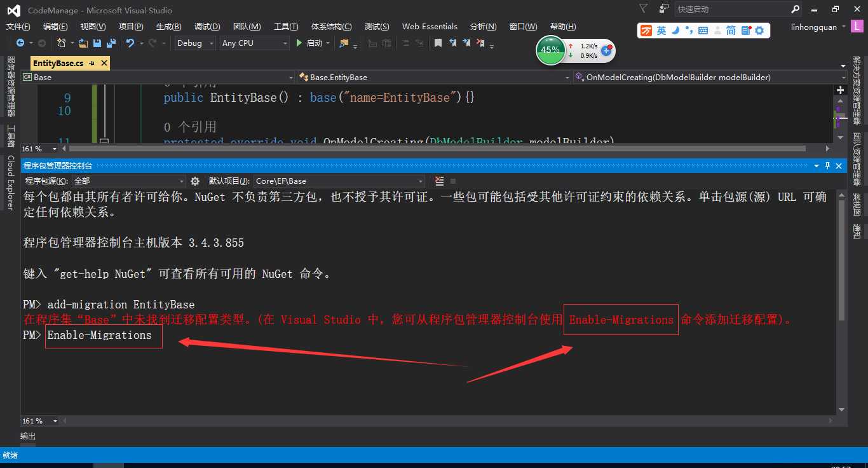Expand the Start button dropdown arrow
Viewport: 868px width, 468px height.
pyautogui.click(x=328, y=43)
